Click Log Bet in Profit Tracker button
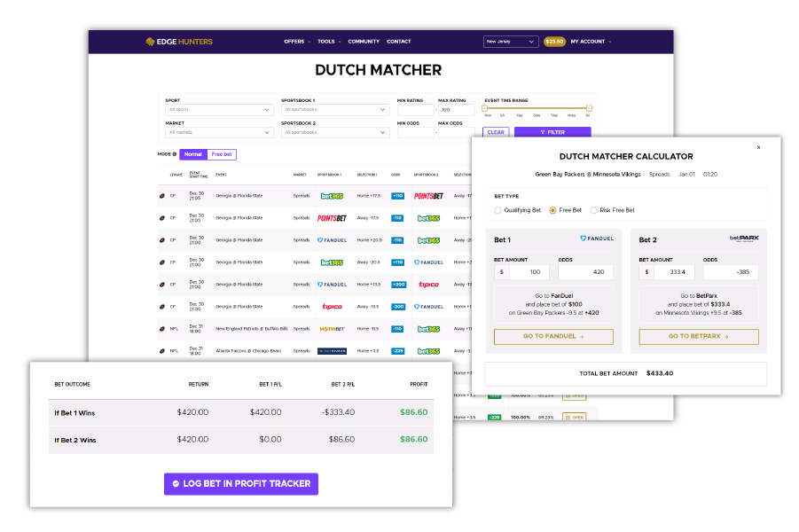799x532 pixels. (x=241, y=483)
